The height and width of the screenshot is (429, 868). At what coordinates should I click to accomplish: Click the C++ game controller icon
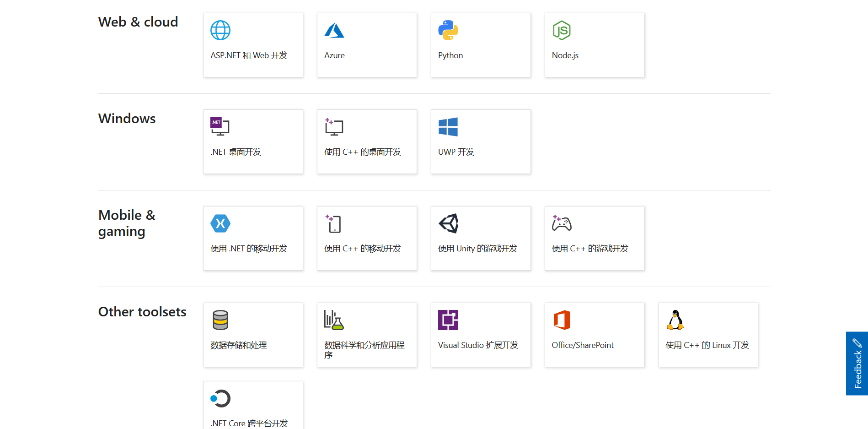click(x=562, y=223)
